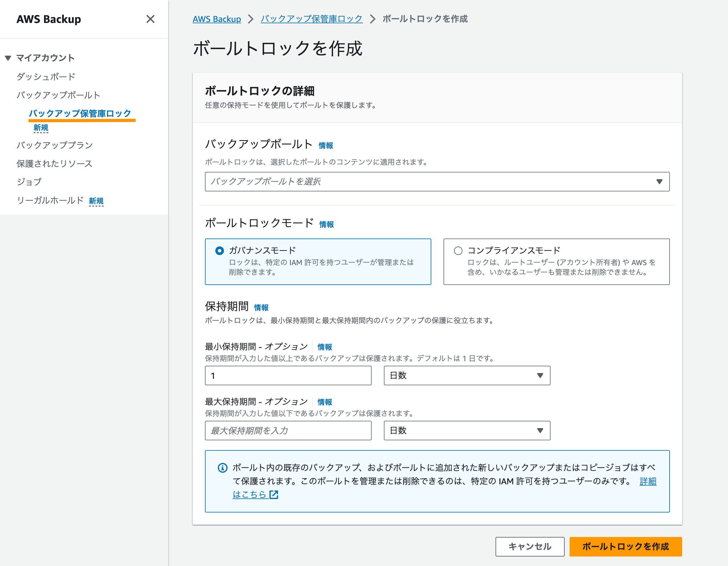
Task: Open バックアッププラン in the sidebar
Action: (x=55, y=145)
